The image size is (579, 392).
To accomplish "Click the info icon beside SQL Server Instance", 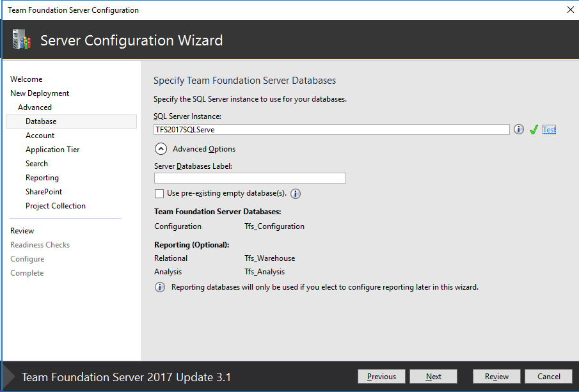I will click(x=518, y=129).
